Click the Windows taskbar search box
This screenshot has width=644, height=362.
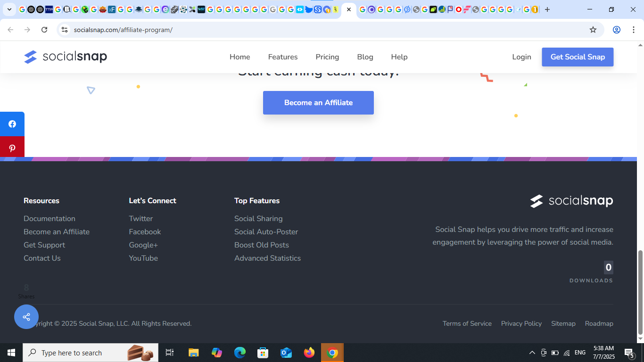pyautogui.click(x=91, y=353)
